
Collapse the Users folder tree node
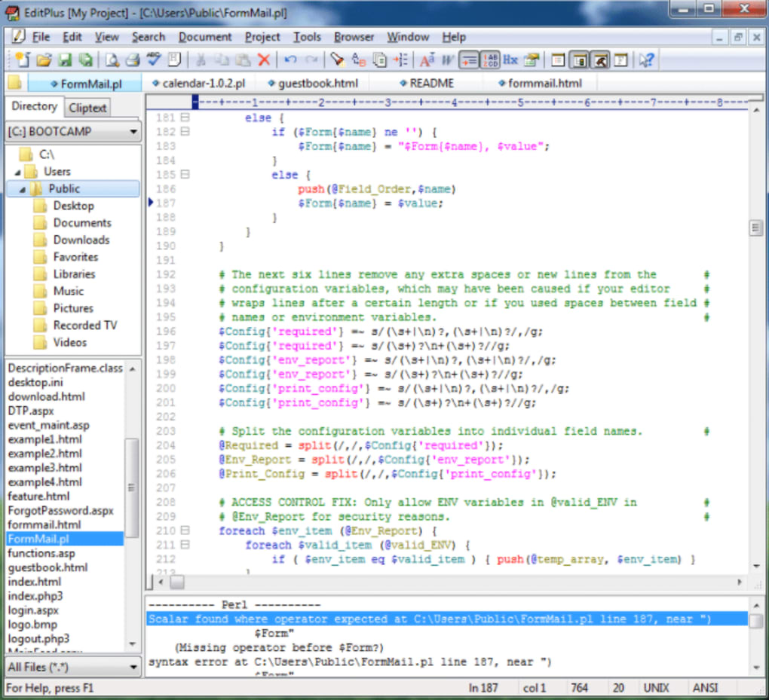18,172
